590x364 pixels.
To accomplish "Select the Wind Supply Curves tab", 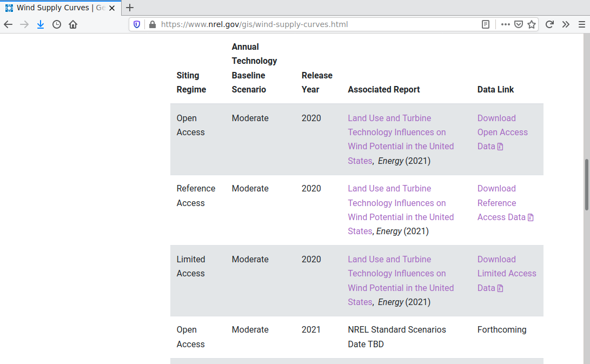I will (x=54, y=8).
